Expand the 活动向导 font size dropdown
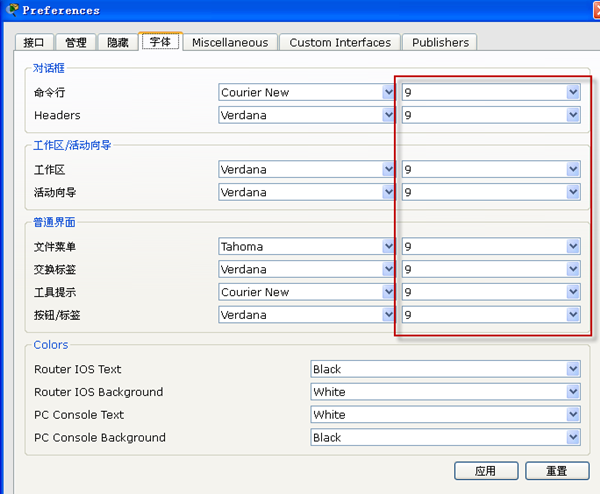The width and height of the screenshot is (600, 494). [x=491, y=192]
